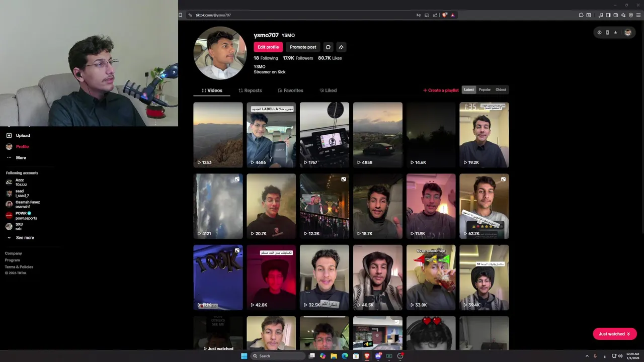Click the volume speaker icon in system tray
Viewport: 644px width, 362px height.
click(620, 356)
